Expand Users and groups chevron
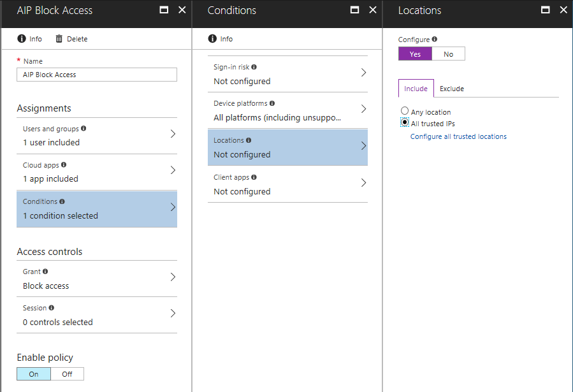This screenshot has width=573, height=392. point(173,134)
